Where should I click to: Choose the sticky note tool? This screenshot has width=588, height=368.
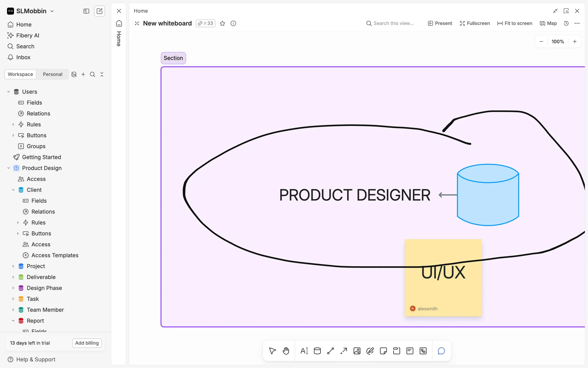(383, 351)
